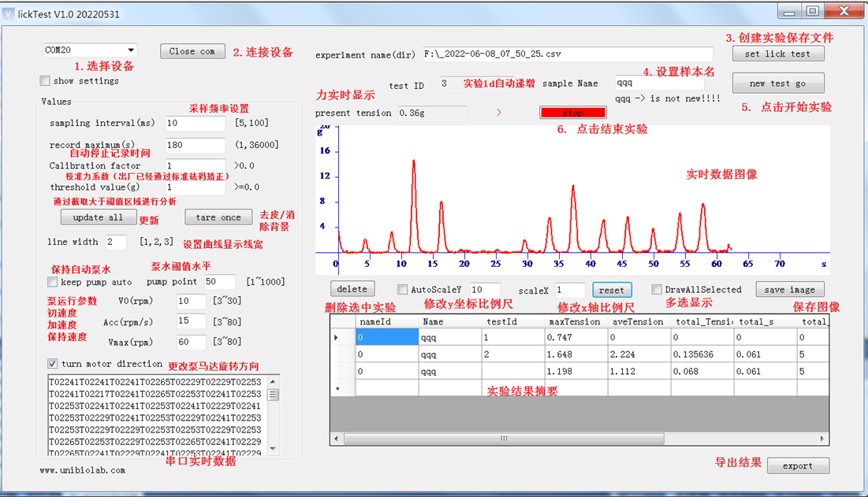Click the serial data log scrollbar thumb
Screen dimensions: 868x497
[x=273, y=395]
